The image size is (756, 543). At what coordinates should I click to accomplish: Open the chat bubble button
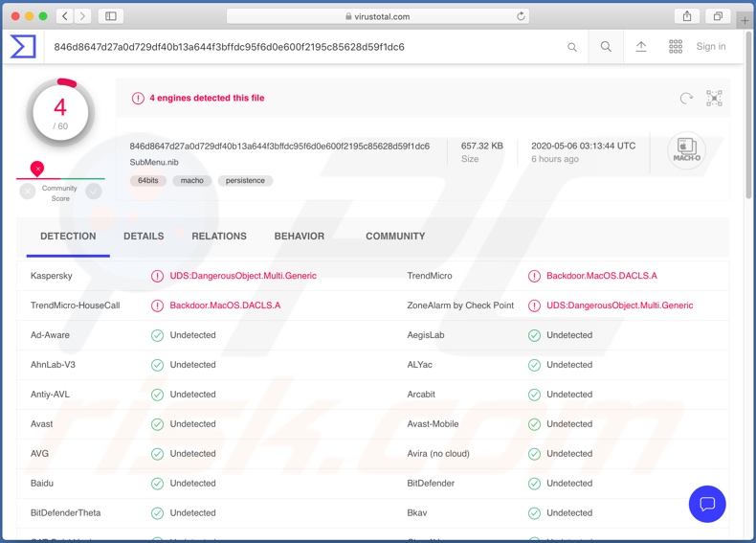(707, 504)
